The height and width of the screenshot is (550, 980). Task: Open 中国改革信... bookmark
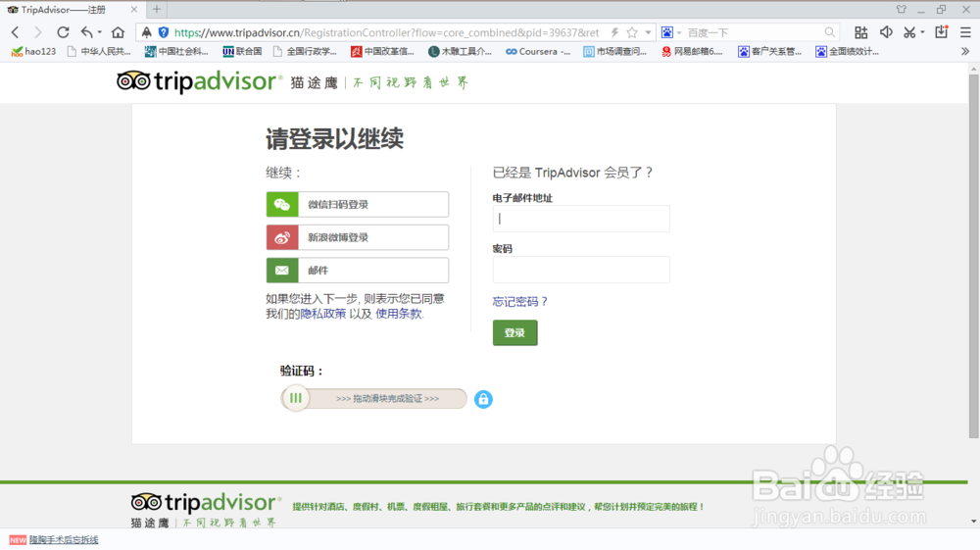click(x=382, y=51)
